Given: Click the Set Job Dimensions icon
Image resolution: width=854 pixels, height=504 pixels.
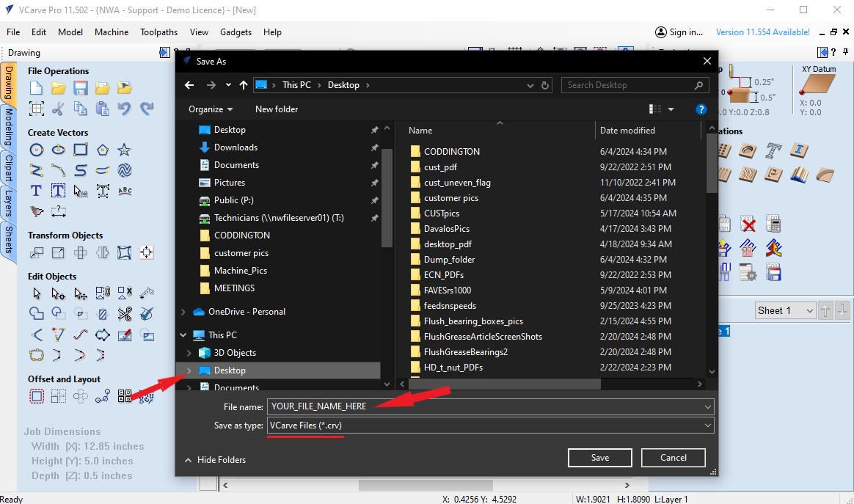Looking at the screenshot, I should 36,109.
